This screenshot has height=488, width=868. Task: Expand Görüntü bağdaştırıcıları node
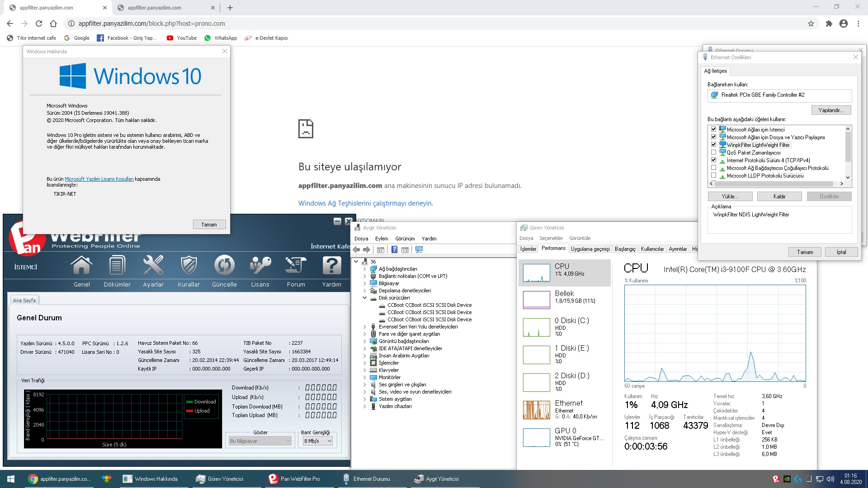tap(364, 341)
